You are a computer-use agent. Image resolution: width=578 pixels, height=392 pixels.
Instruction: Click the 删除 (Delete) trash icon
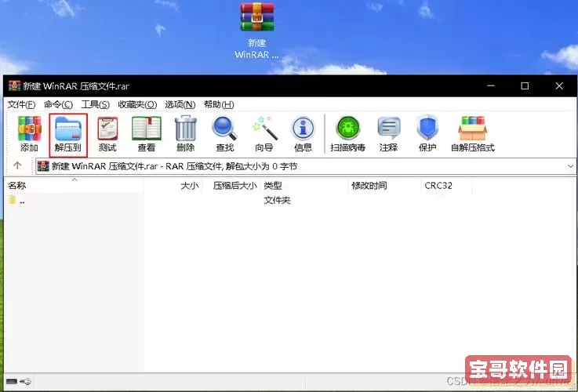point(185,134)
